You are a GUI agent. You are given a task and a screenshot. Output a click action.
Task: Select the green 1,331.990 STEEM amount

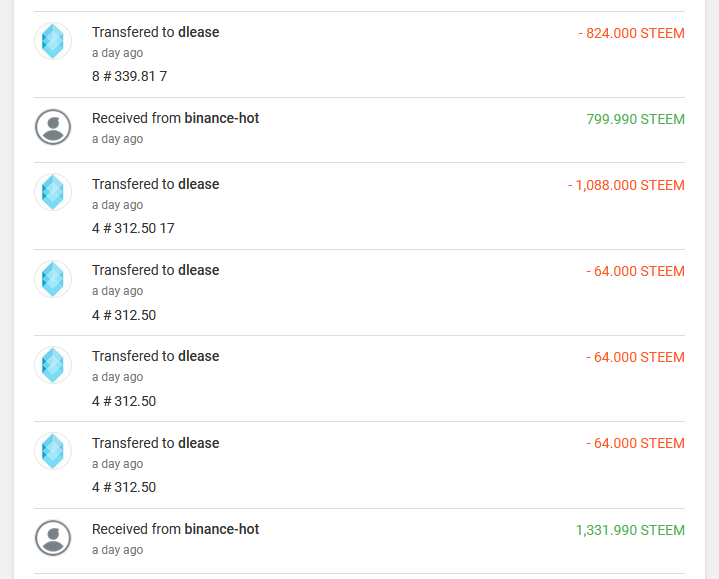630,530
